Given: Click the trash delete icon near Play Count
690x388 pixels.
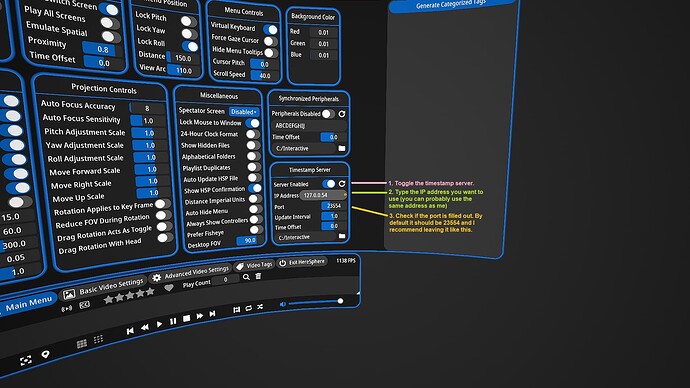Looking at the screenshot, I should 258,276.
